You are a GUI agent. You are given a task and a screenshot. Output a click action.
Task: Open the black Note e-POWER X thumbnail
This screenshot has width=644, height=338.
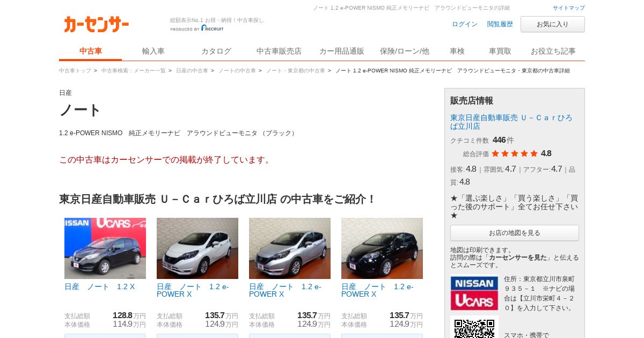pos(382,248)
